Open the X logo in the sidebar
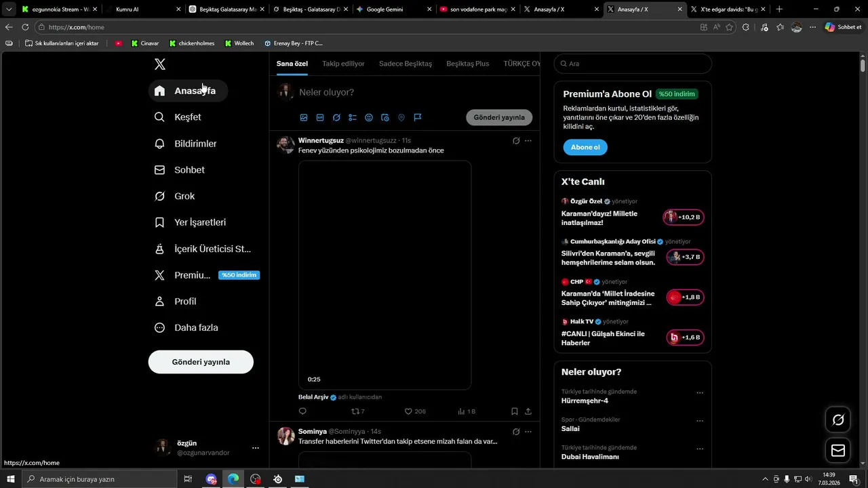 [x=160, y=64]
